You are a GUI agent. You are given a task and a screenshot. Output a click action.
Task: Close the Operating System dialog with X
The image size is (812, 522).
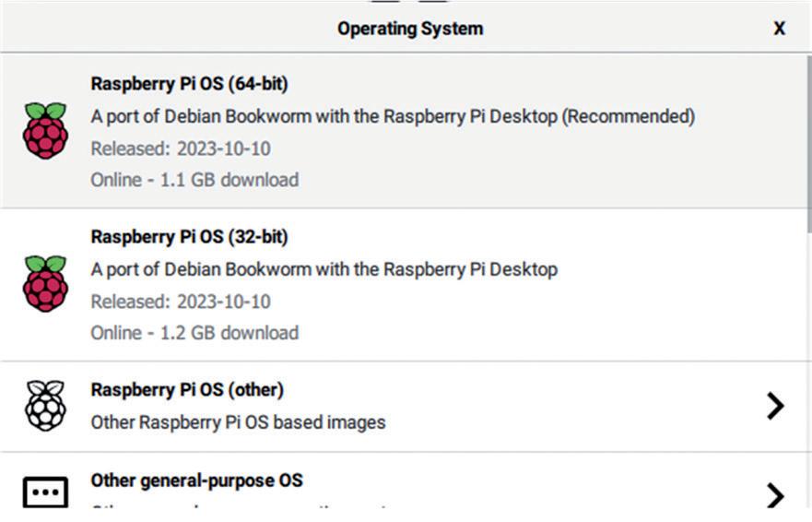pos(780,28)
